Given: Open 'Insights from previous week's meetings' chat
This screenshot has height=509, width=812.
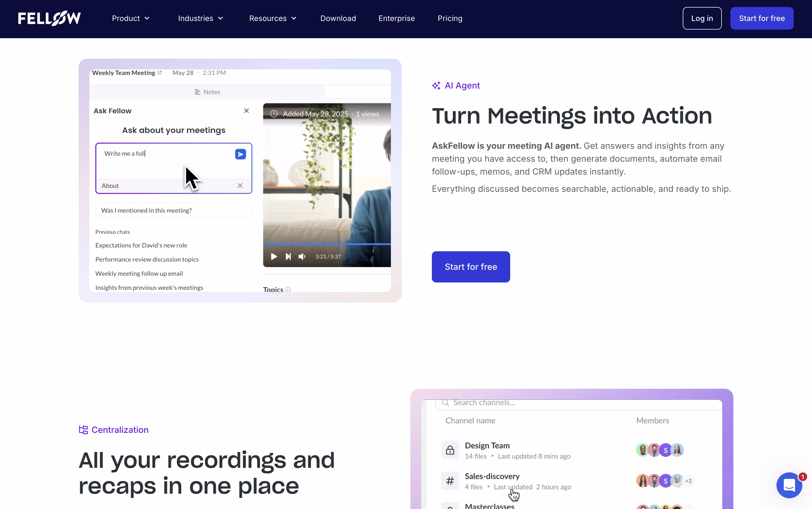Looking at the screenshot, I should tap(149, 288).
